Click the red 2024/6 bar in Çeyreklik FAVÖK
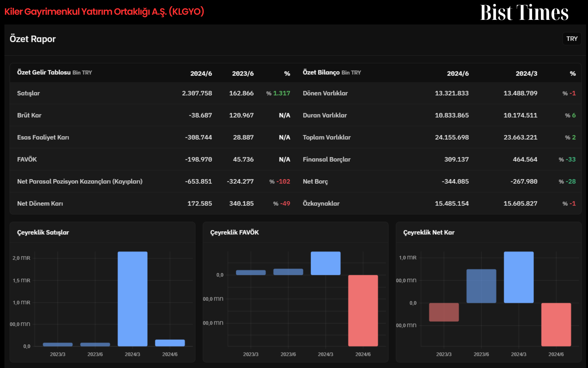This screenshot has height=368, width=588. (x=363, y=311)
